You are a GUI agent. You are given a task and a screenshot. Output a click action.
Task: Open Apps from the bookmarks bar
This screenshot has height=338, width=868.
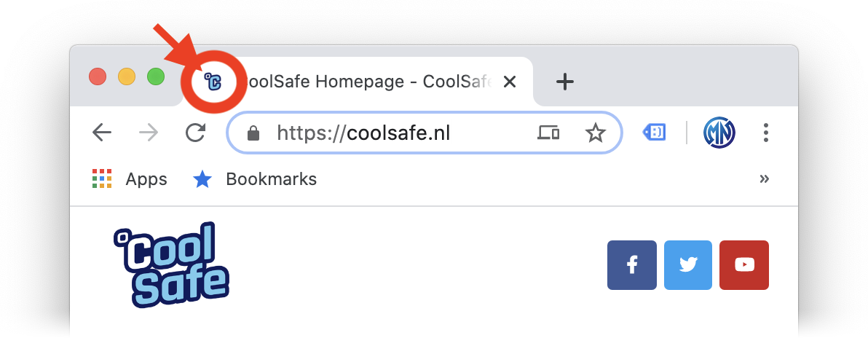[130, 179]
